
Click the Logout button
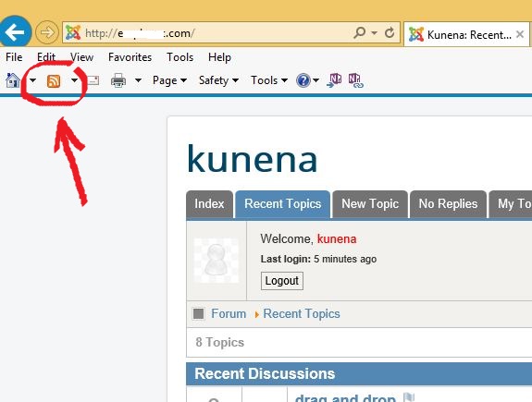coord(282,281)
